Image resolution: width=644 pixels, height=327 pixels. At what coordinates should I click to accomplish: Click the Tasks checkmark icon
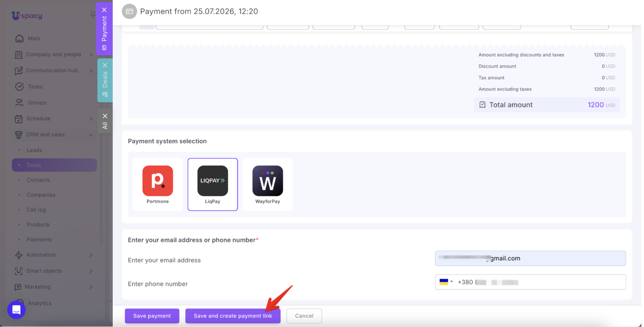(19, 87)
